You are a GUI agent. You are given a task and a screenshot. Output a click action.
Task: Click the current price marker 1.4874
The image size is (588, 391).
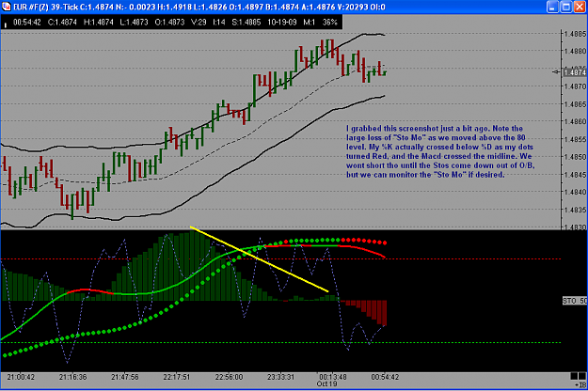(575, 72)
